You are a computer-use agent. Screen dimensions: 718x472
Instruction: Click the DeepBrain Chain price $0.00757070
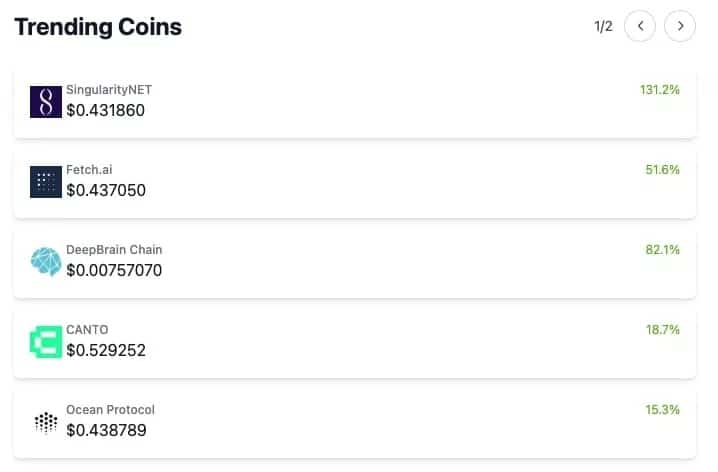[x=114, y=271]
